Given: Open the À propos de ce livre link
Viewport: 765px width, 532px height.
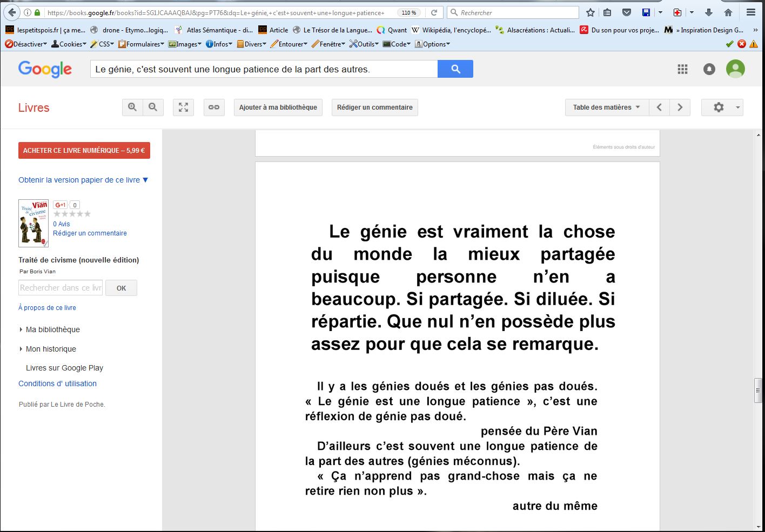Looking at the screenshot, I should [x=47, y=308].
